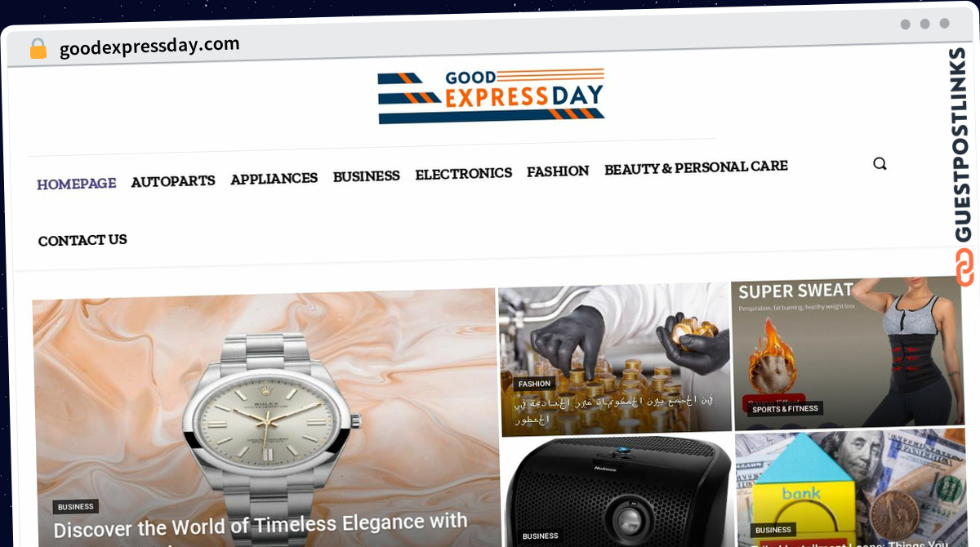Open the Contact Us page
Screen dimensions: 980x547
coord(82,240)
